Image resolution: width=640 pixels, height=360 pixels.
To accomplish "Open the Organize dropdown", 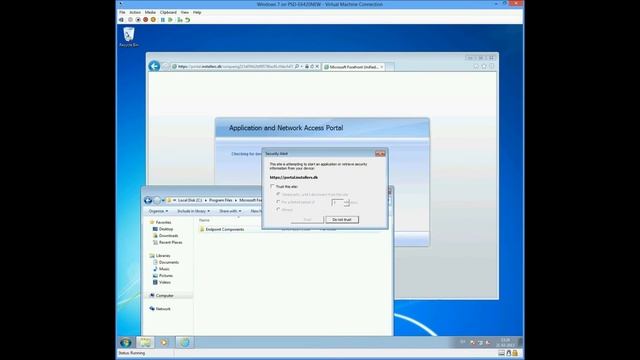I will [158, 211].
